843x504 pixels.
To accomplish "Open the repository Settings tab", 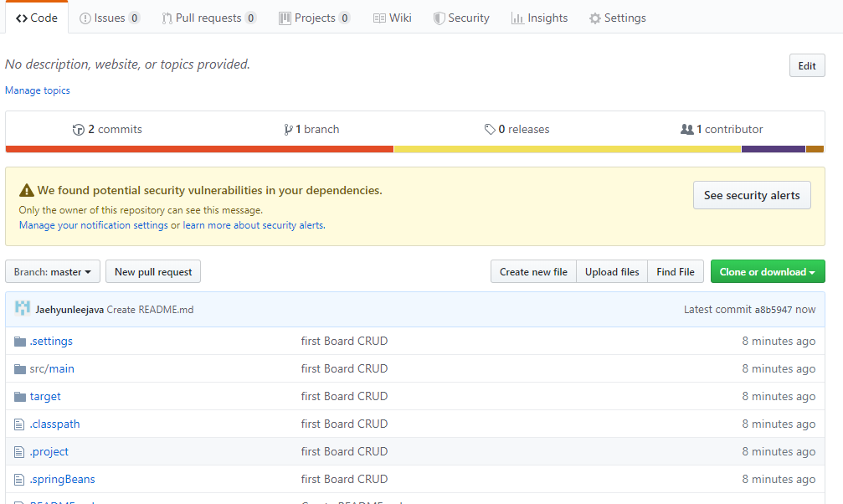I will pyautogui.click(x=618, y=18).
